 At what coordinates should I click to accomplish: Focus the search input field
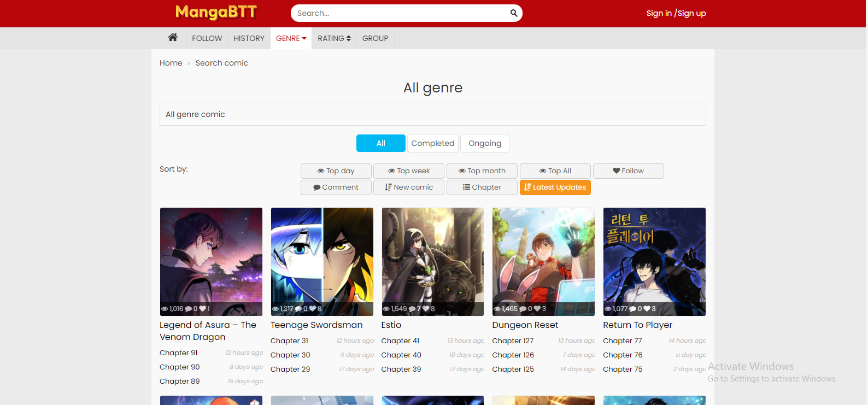[399, 13]
